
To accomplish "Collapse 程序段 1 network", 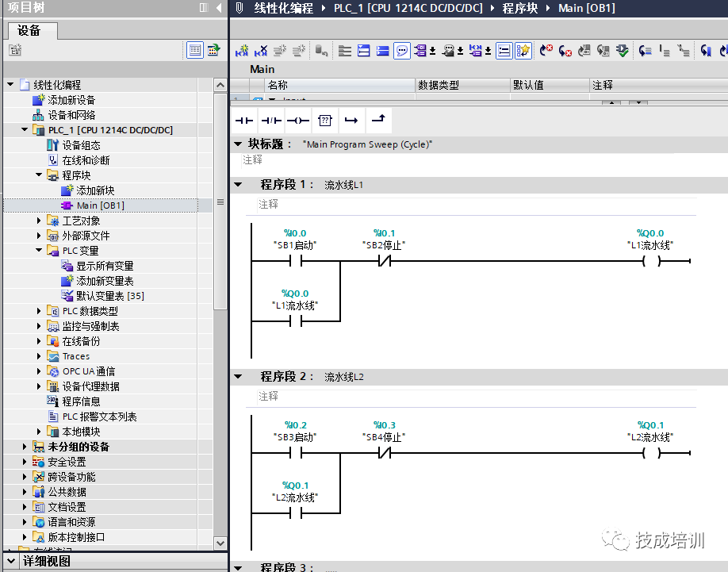I will pyautogui.click(x=238, y=184).
